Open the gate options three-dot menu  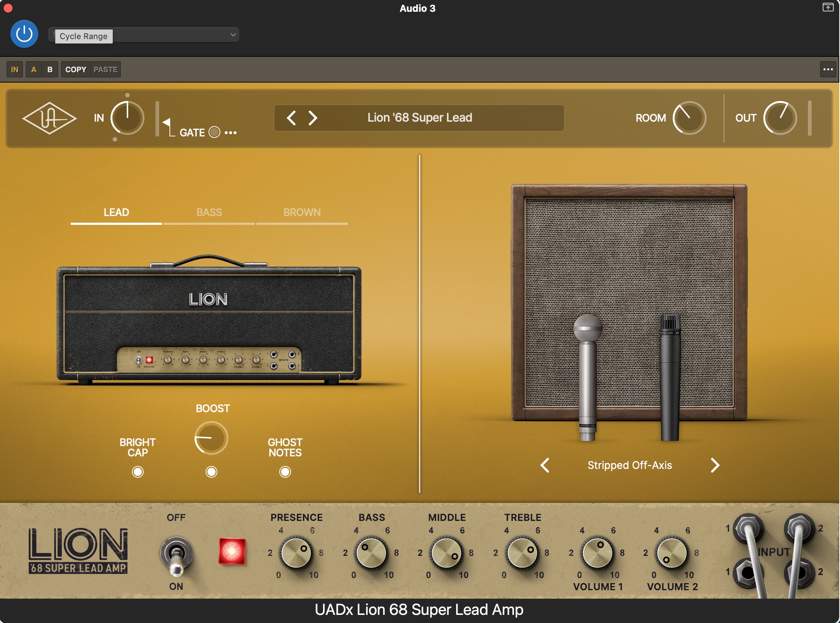click(x=231, y=133)
